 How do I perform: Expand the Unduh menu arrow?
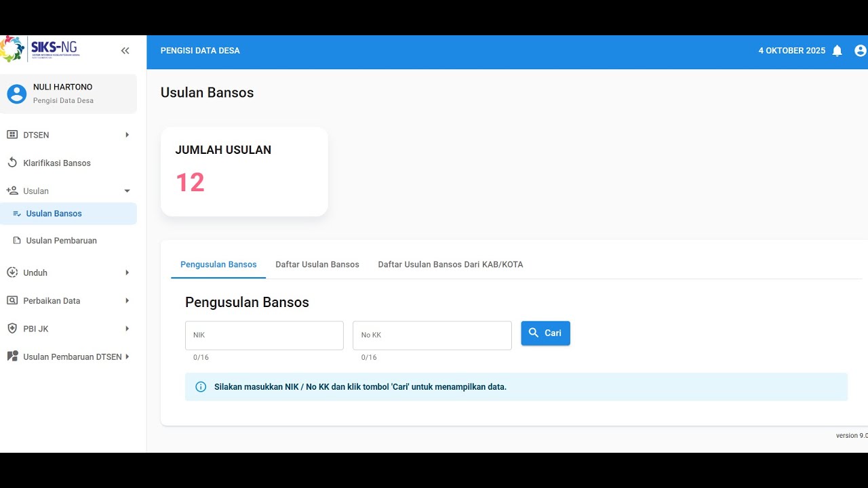pyautogui.click(x=127, y=272)
